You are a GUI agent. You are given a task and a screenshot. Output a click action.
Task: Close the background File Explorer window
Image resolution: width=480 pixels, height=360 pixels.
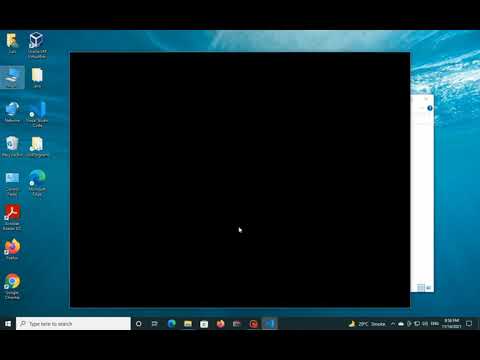pos(426,99)
